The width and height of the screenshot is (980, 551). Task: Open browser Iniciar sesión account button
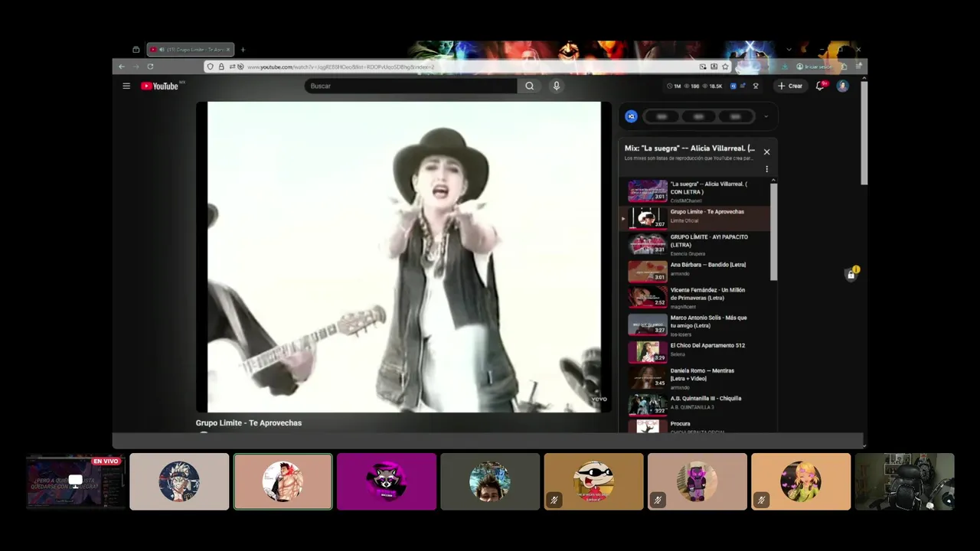coord(814,67)
